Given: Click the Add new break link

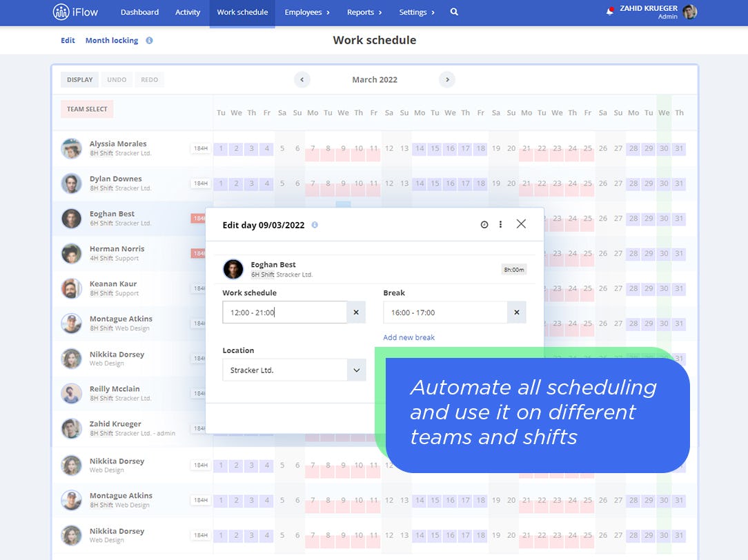Looking at the screenshot, I should click(x=409, y=337).
